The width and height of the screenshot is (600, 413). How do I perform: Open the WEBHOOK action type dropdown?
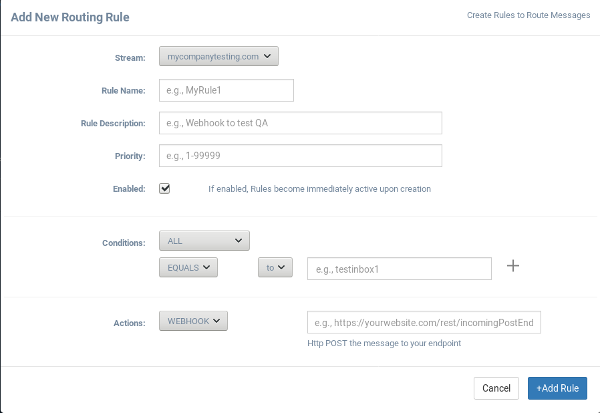click(194, 321)
